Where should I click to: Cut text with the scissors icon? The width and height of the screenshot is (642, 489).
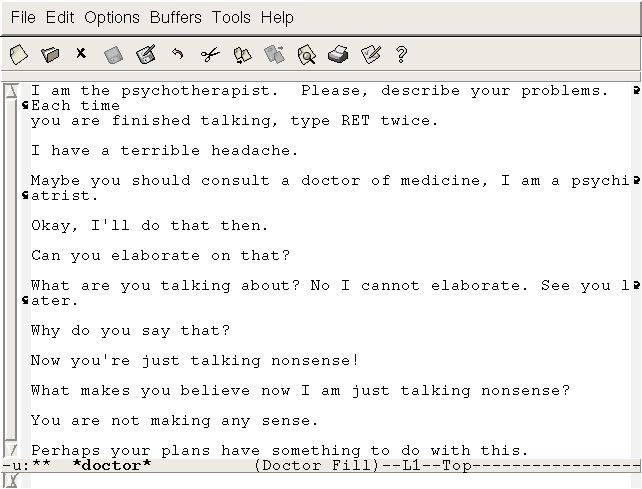(x=210, y=54)
